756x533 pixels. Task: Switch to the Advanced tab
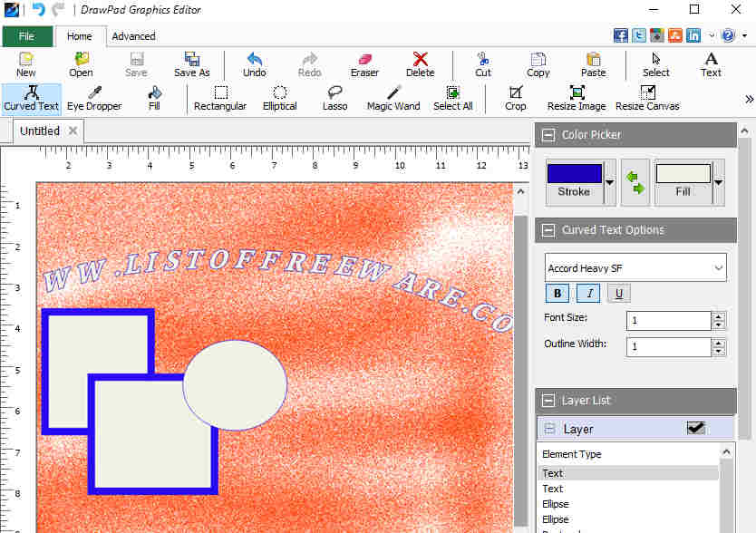tap(133, 36)
